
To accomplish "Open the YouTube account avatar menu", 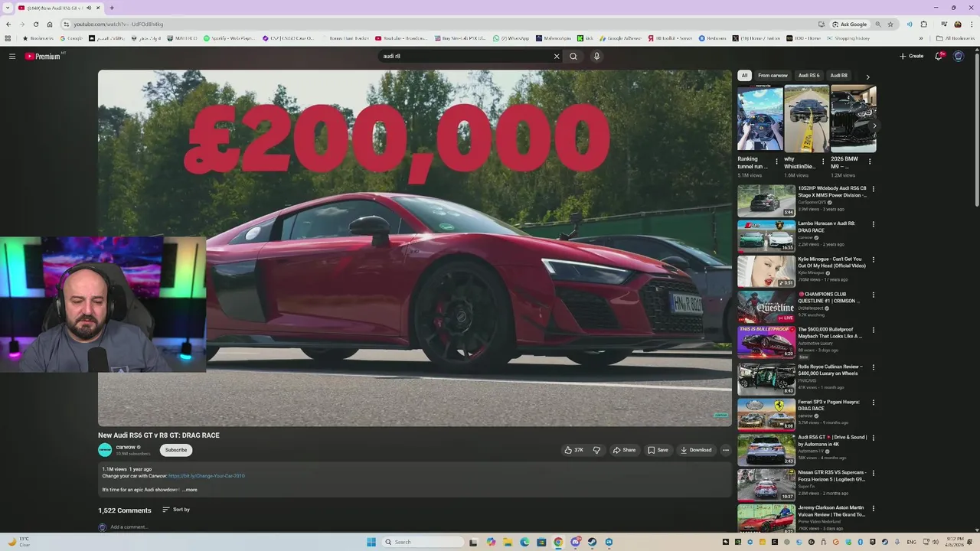I will 958,56.
